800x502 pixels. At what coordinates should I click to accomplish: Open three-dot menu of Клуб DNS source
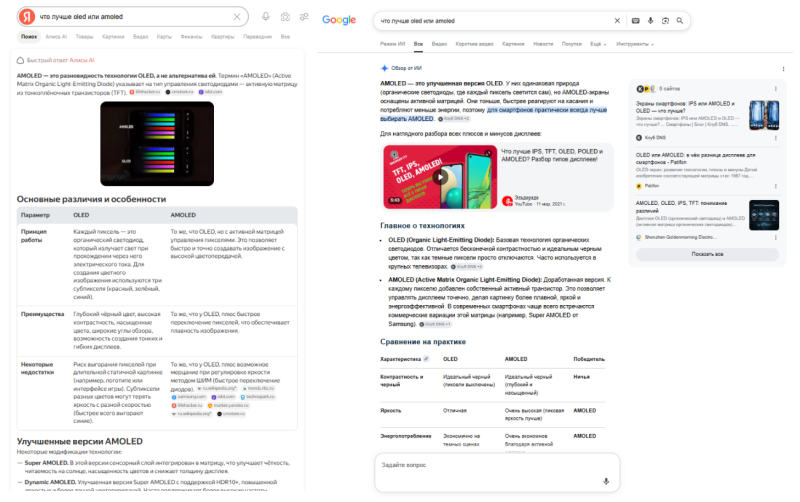tap(776, 138)
